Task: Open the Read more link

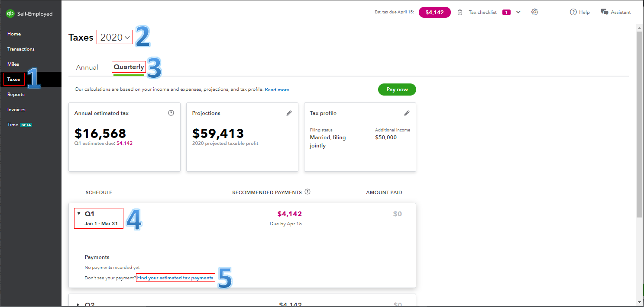Action: [277, 90]
